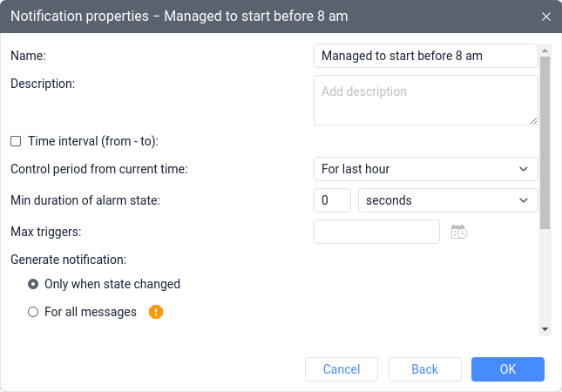Click the chevron arrow of the For last hour combo box
The width and height of the screenshot is (562, 392).
523,169
